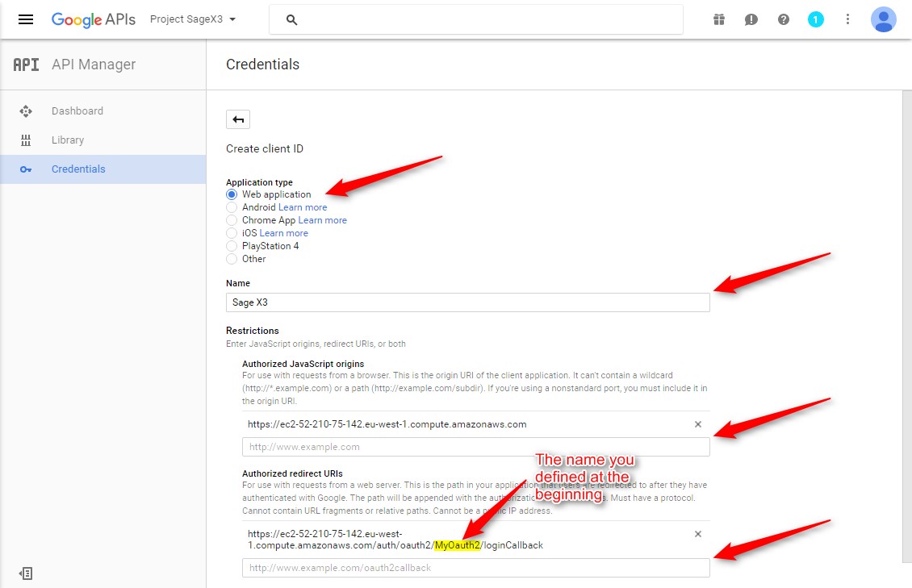The height and width of the screenshot is (588, 912).
Task: Open Learn more link for Chrome App
Action: click(322, 220)
